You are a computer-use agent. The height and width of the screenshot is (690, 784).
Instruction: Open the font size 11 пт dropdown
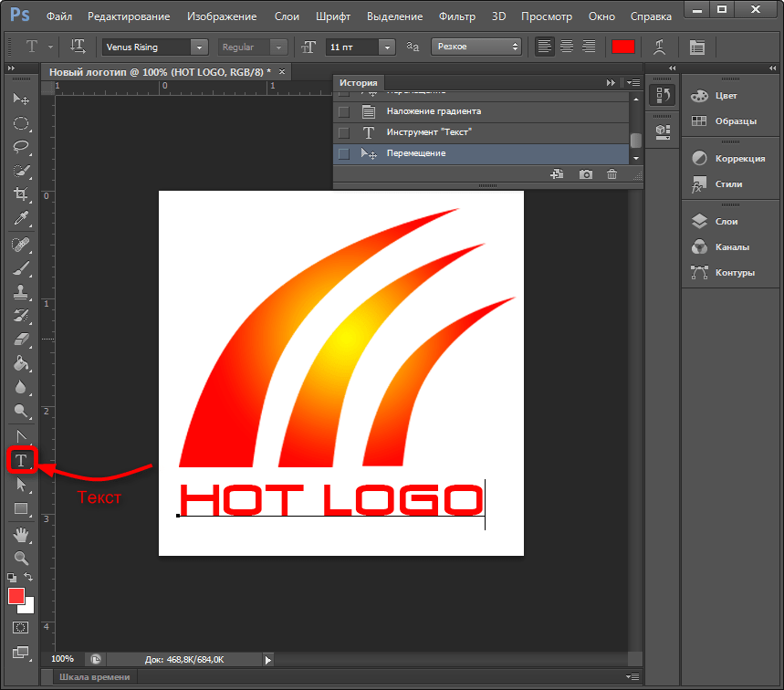(x=387, y=47)
